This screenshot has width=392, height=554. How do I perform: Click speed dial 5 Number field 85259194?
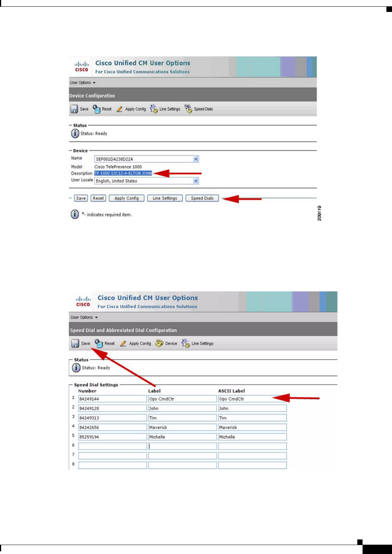pyautogui.click(x=113, y=437)
